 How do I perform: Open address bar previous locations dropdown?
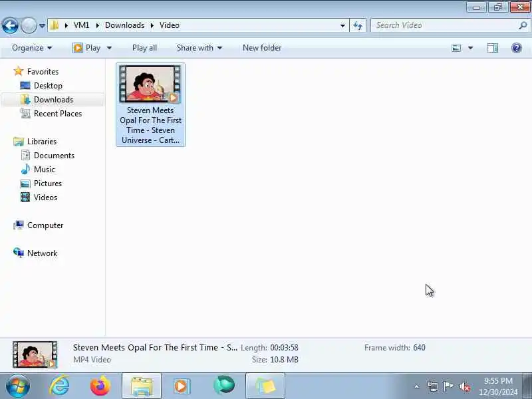pos(342,25)
